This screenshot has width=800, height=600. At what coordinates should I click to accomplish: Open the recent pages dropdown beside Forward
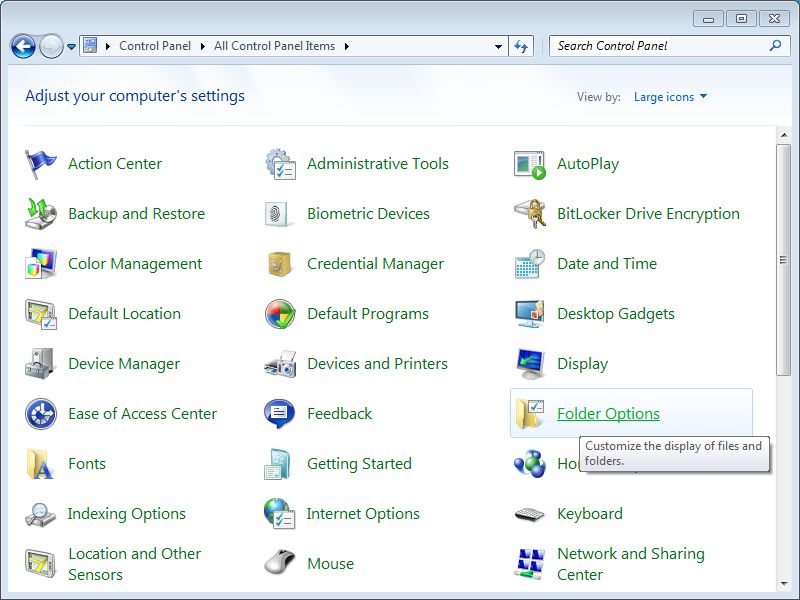click(71, 46)
